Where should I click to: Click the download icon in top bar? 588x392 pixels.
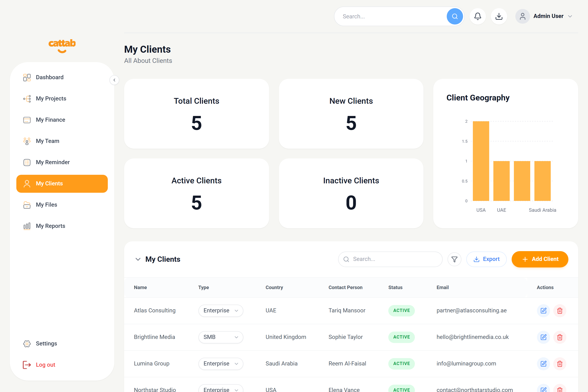tap(499, 16)
